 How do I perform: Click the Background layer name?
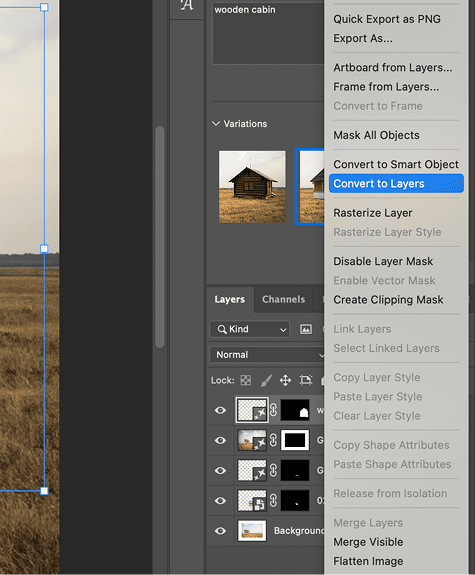(x=299, y=531)
